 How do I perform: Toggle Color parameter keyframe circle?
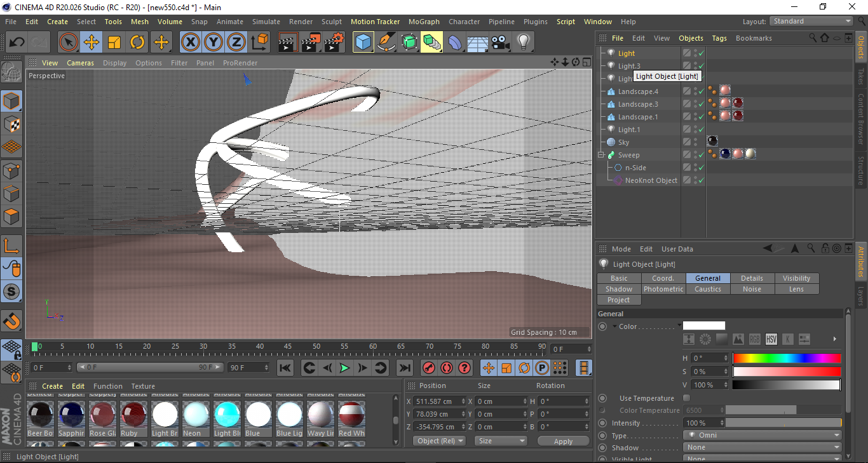coord(602,326)
